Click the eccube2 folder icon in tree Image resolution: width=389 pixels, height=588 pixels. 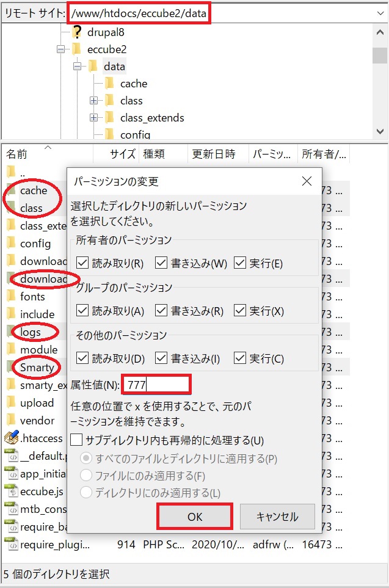(x=77, y=49)
